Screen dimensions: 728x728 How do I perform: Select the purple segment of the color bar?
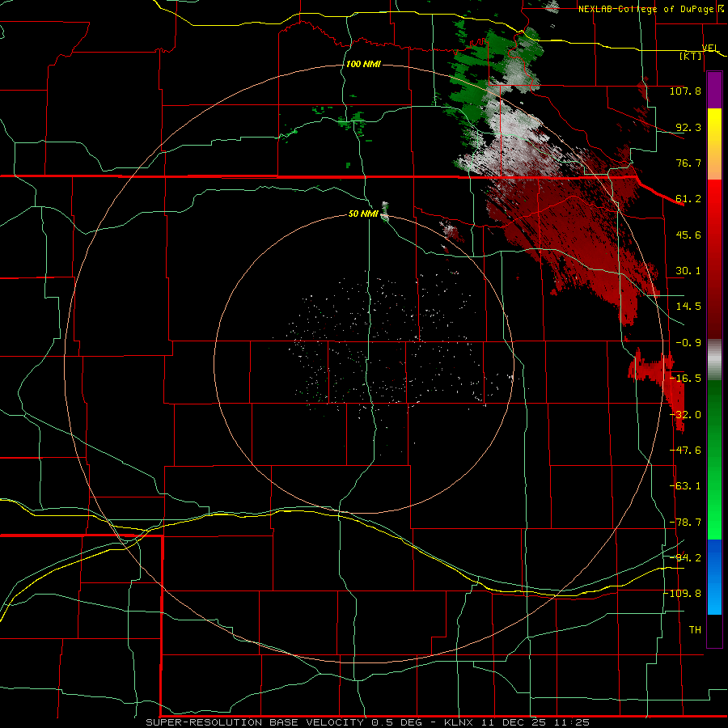[714, 90]
